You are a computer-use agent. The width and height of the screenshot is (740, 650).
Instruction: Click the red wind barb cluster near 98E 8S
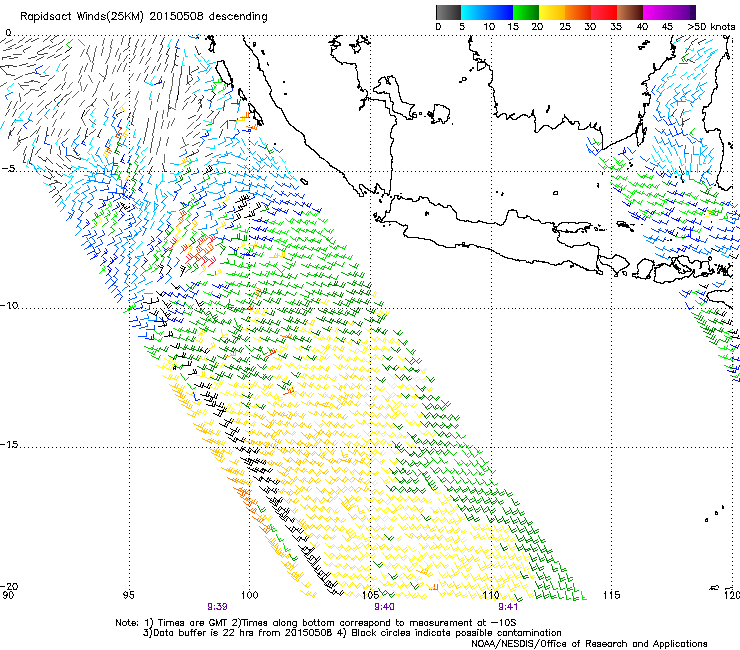[x=201, y=251]
